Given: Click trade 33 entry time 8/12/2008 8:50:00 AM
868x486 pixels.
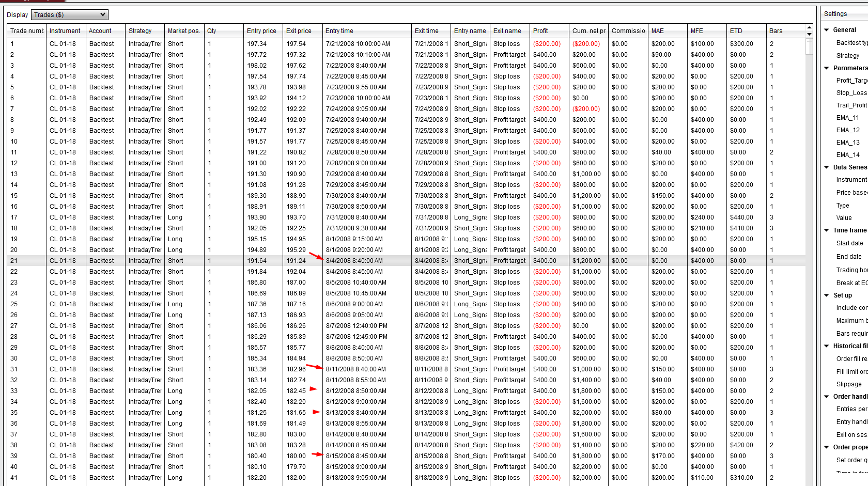Looking at the screenshot, I should (356, 391).
